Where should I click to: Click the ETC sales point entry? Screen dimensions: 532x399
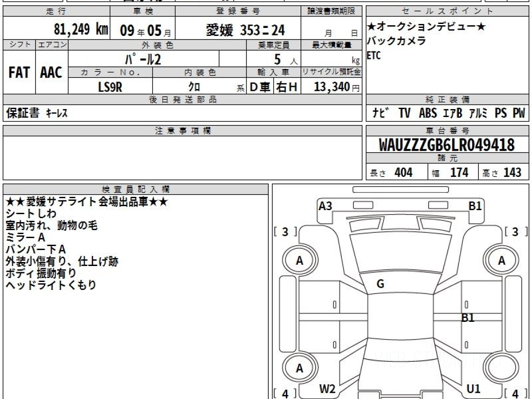(x=374, y=56)
